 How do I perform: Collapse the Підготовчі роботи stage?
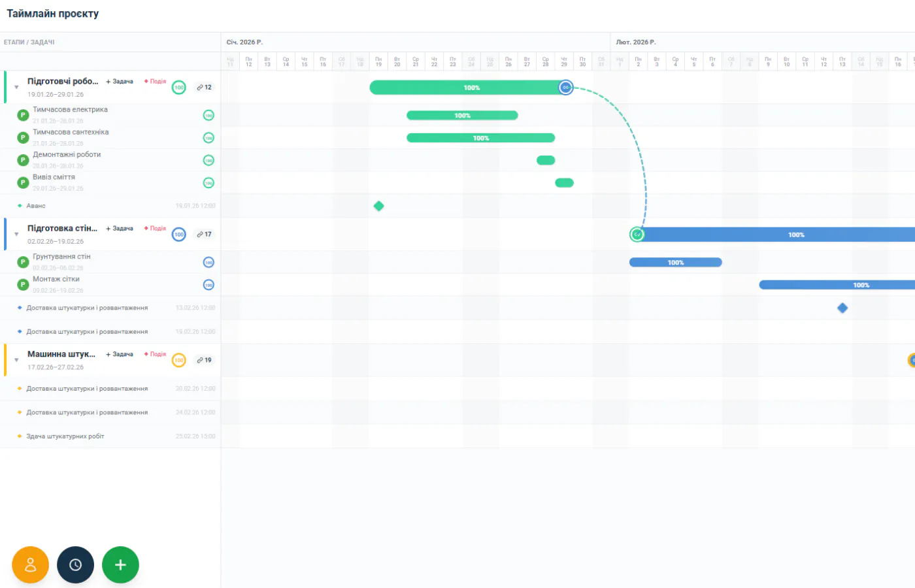pos(16,88)
